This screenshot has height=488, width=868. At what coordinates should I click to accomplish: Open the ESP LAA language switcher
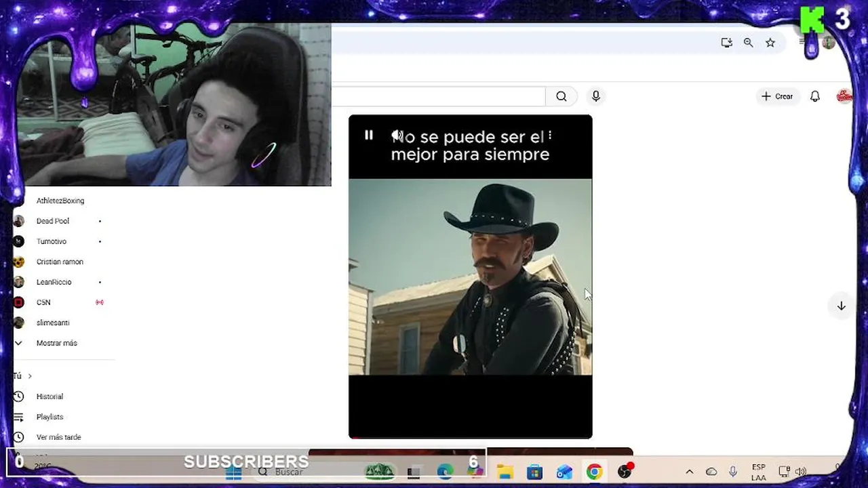[x=759, y=472]
